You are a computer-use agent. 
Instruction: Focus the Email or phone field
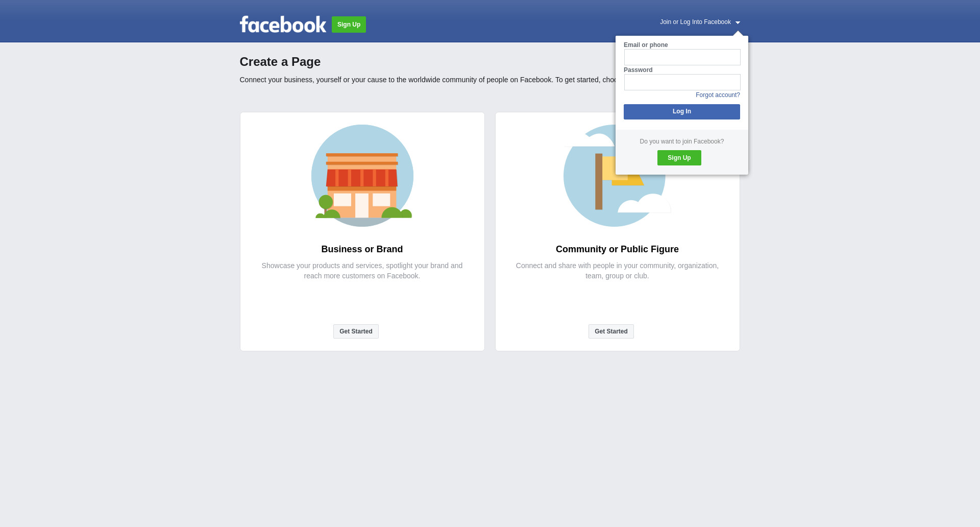click(x=682, y=57)
